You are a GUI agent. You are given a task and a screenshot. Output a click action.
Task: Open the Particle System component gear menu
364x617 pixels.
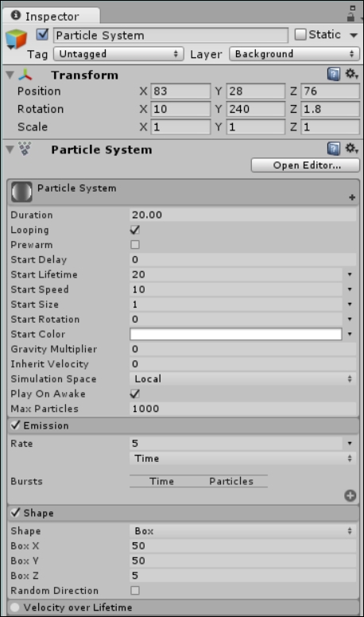(x=351, y=149)
